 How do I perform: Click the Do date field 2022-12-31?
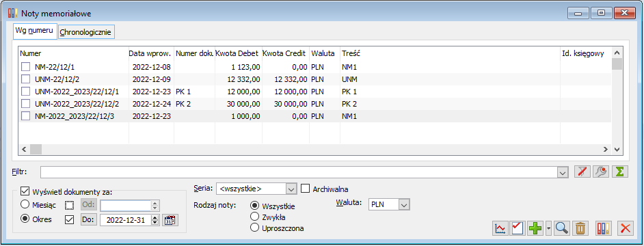coord(126,220)
